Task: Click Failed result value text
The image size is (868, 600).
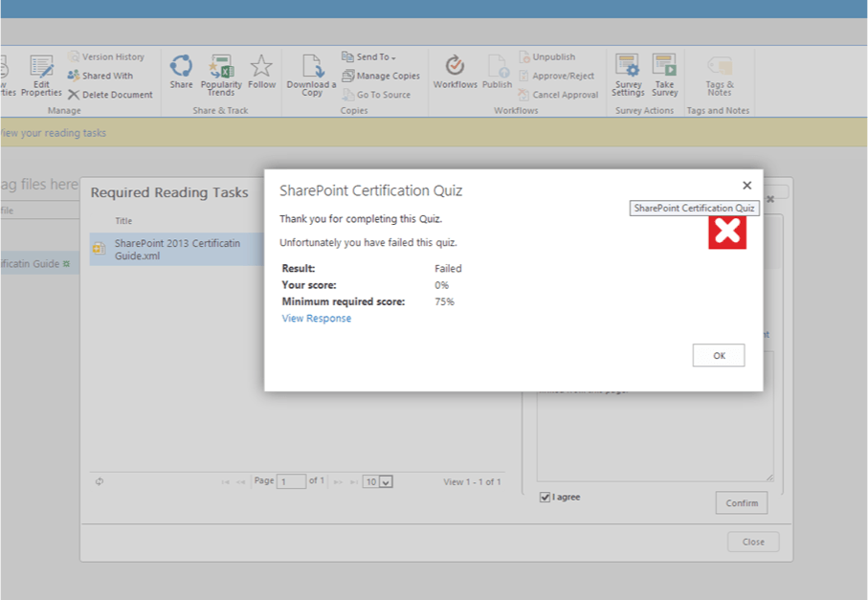Action: [448, 269]
